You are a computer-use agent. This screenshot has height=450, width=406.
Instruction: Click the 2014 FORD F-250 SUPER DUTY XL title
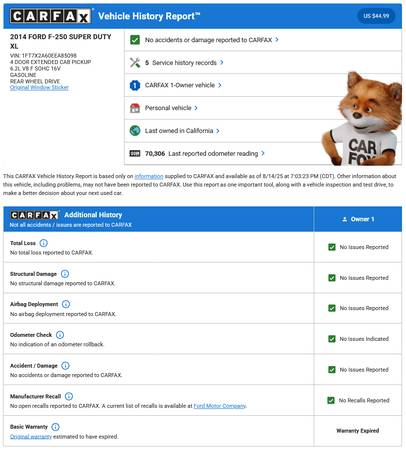click(61, 41)
